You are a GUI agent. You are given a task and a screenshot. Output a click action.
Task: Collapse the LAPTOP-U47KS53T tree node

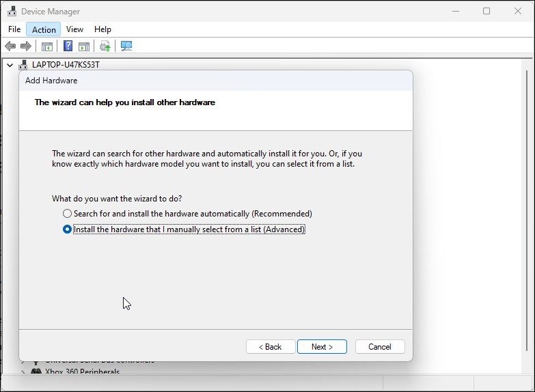click(10, 65)
